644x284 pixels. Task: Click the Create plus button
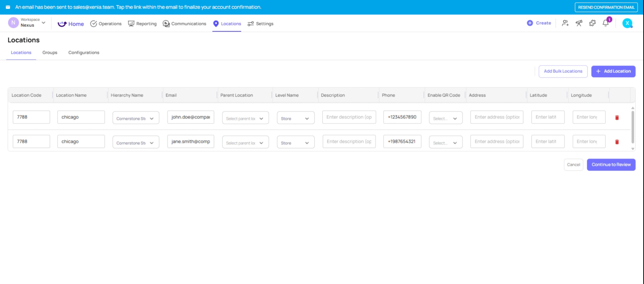539,23
